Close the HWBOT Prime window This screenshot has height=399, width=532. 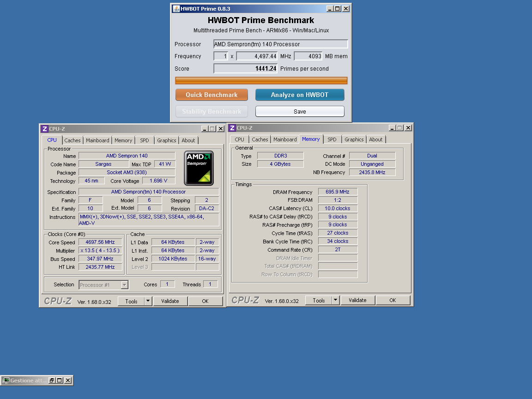(346, 9)
